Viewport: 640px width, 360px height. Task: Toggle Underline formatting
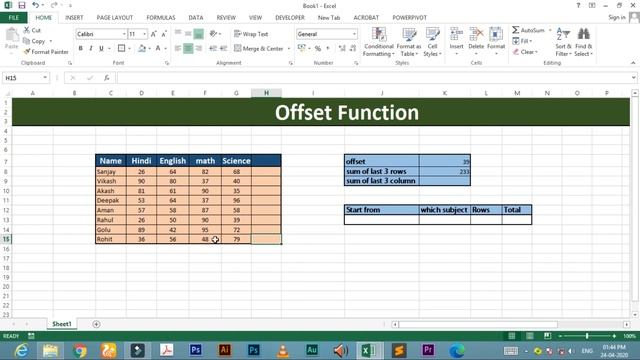pyautogui.click(x=101, y=48)
